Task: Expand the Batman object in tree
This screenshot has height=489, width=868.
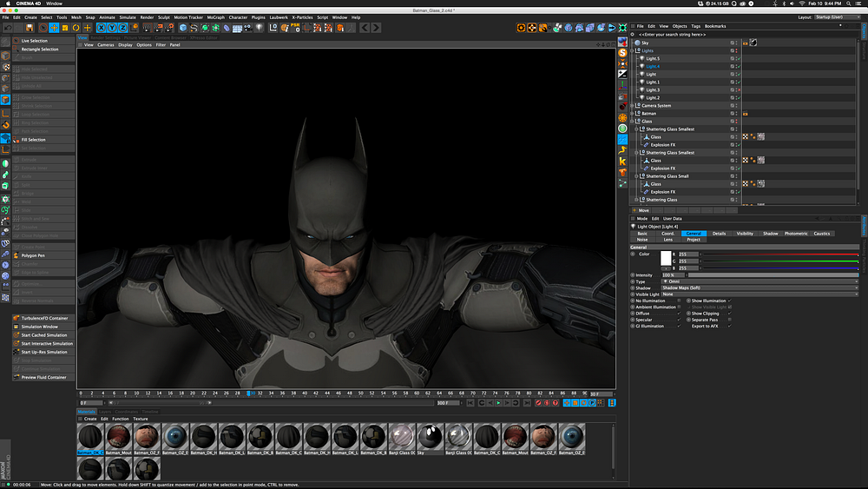Action: [x=633, y=114]
